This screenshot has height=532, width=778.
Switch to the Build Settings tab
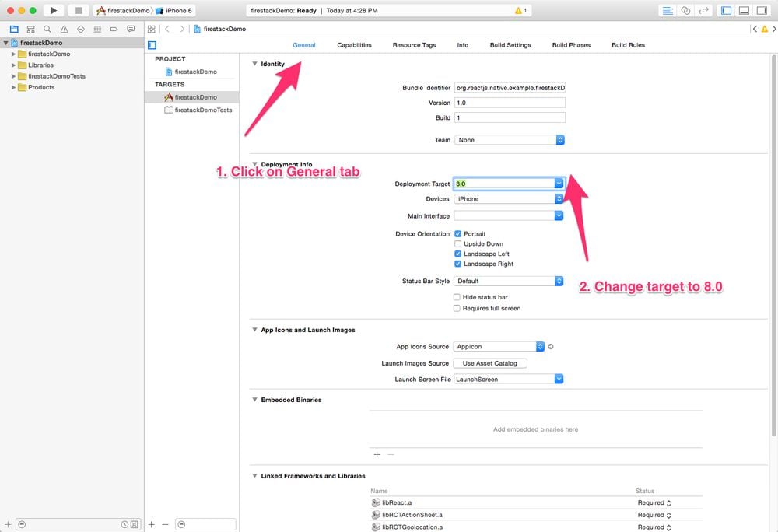tap(510, 45)
